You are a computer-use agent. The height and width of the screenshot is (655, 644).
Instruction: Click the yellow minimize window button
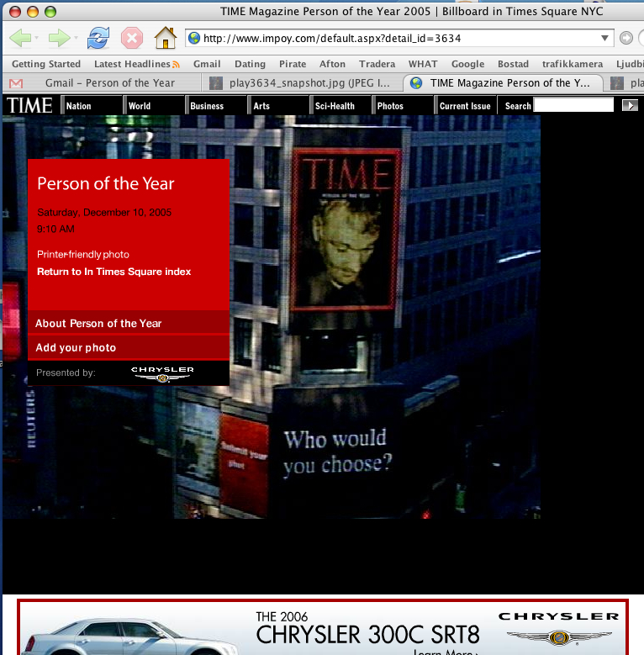33,12
